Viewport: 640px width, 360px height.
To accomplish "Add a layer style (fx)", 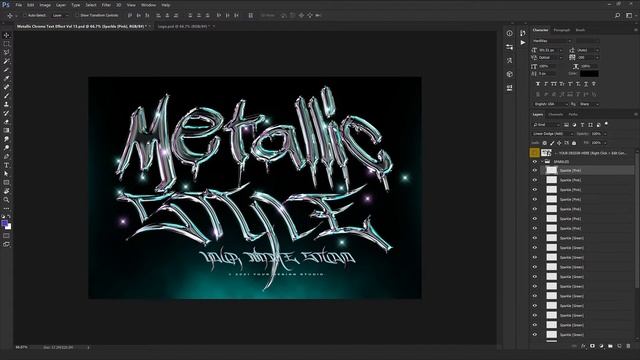I will pyautogui.click(x=583, y=346).
